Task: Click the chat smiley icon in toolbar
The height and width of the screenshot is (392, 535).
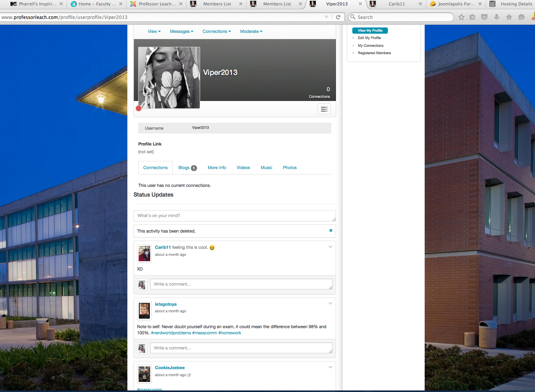Action: pos(521,17)
